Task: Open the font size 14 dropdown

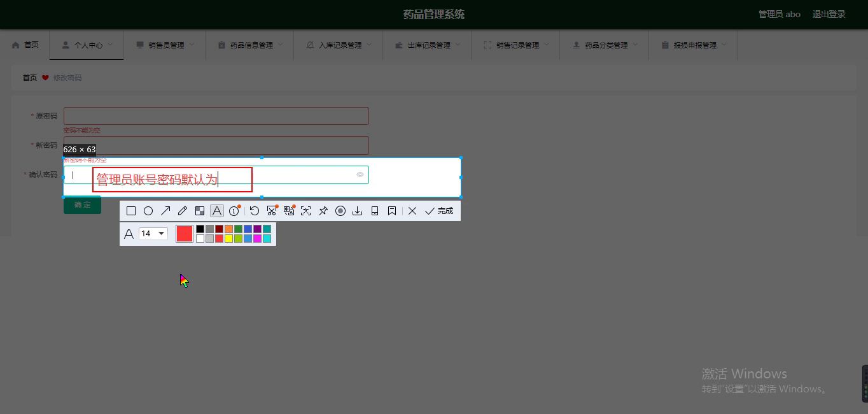Action: (x=153, y=234)
